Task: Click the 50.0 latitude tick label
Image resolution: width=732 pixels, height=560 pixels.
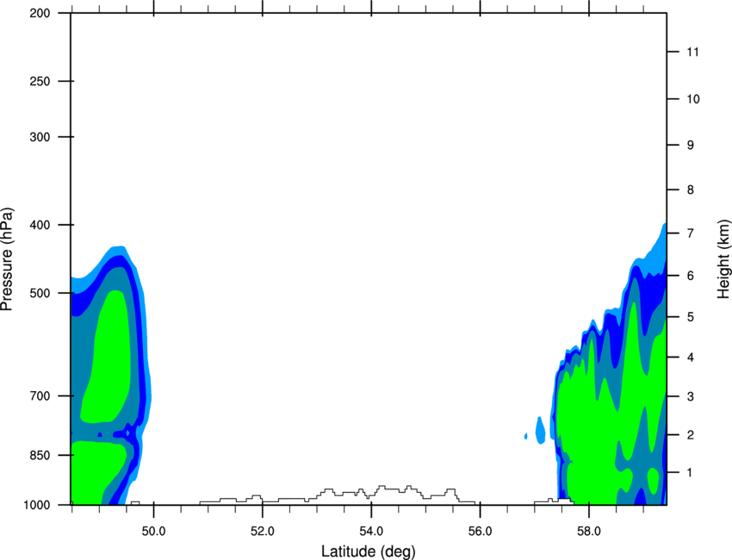Action: coord(153,532)
